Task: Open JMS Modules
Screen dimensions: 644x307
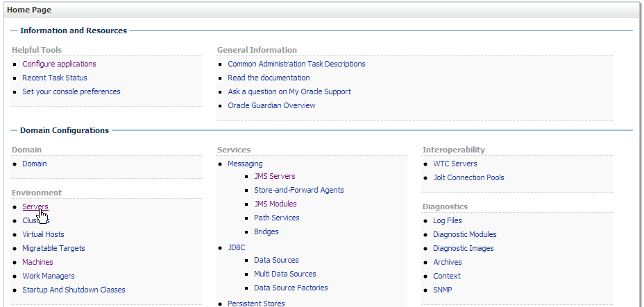Action: point(276,204)
